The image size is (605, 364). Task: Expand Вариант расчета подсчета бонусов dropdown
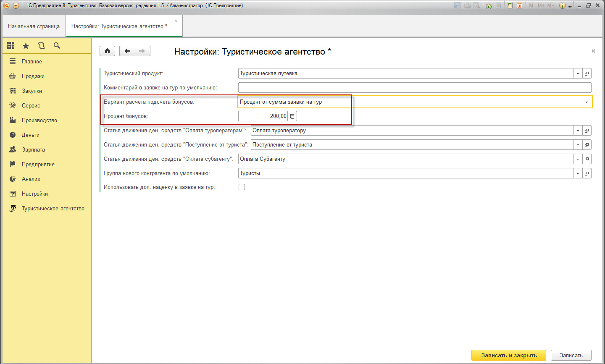[x=587, y=102]
